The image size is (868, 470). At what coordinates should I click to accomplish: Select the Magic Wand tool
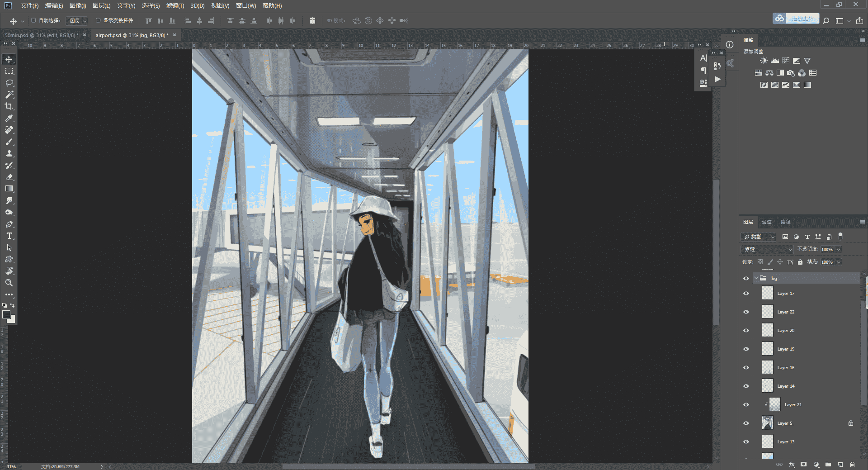pos(9,95)
